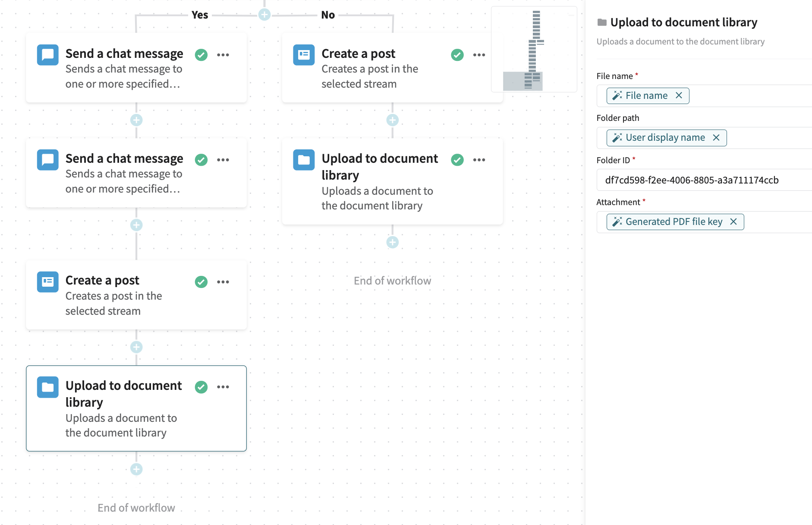Click the Folder ID input field
This screenshot has height=525, width=812.
coord(703,180)
